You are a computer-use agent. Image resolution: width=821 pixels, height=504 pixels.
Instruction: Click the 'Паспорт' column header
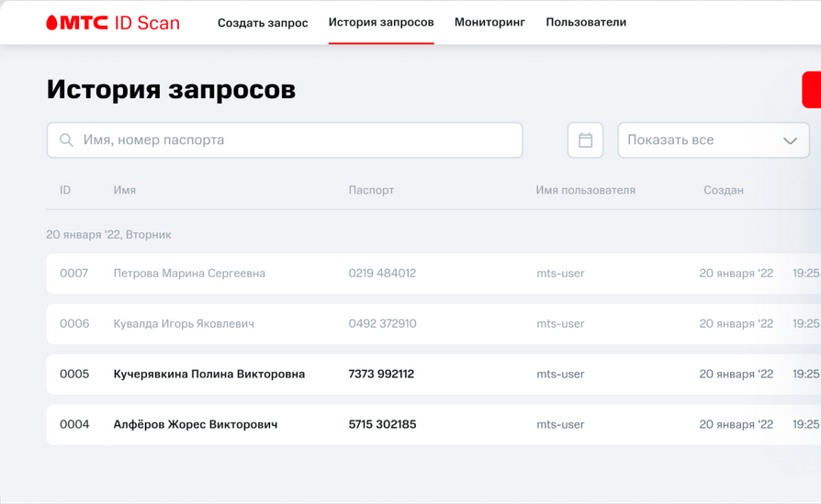point(371,191)
